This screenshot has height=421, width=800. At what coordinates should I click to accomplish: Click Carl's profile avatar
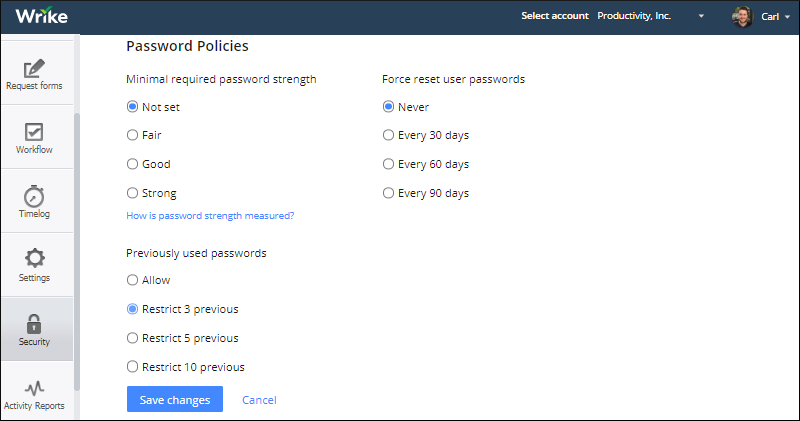click(742, 16)
